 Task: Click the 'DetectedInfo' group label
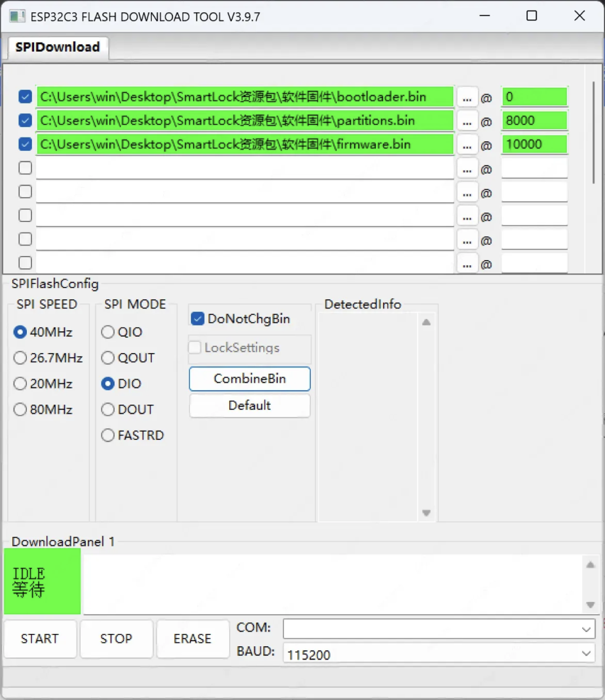click(x=363, y=304)
